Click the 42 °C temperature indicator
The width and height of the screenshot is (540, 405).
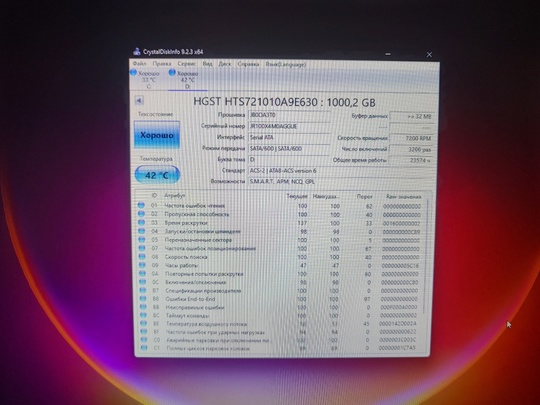point(157,175)
